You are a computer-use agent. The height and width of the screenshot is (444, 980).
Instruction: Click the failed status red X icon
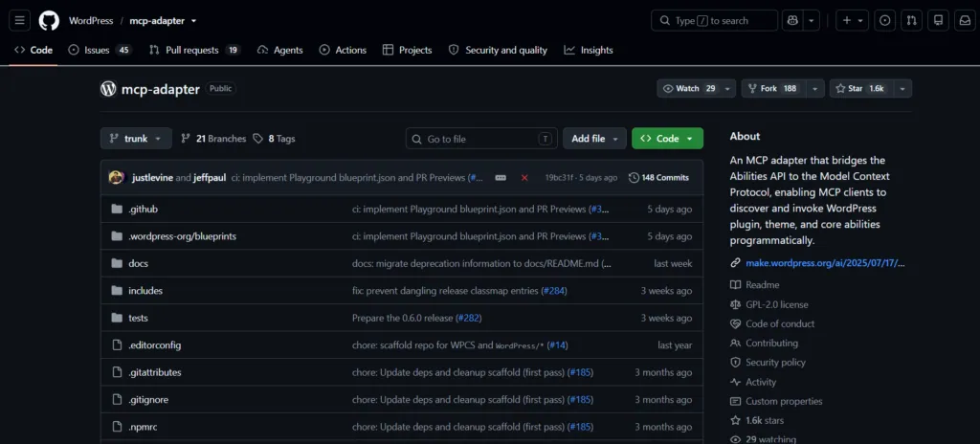coord(524,178)
